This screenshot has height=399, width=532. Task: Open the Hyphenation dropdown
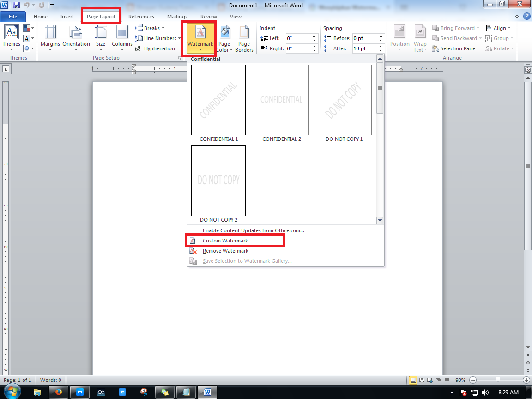point(157,48)
